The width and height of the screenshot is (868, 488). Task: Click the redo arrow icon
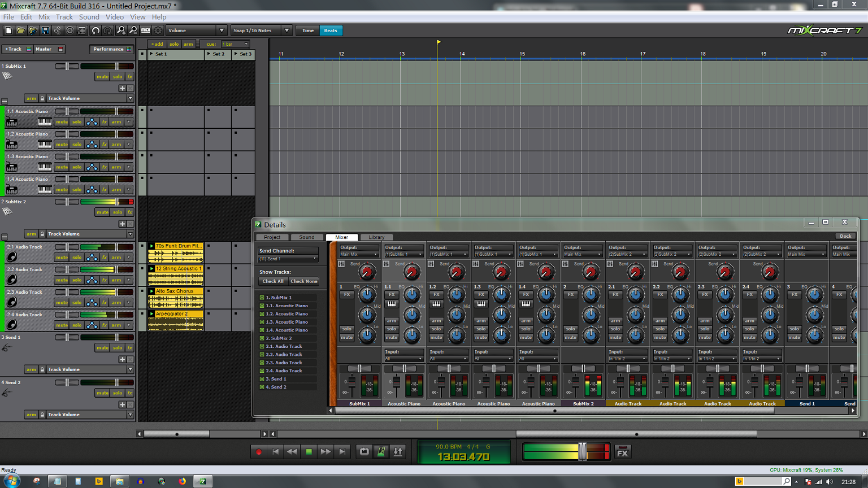(x=107, y=30)
